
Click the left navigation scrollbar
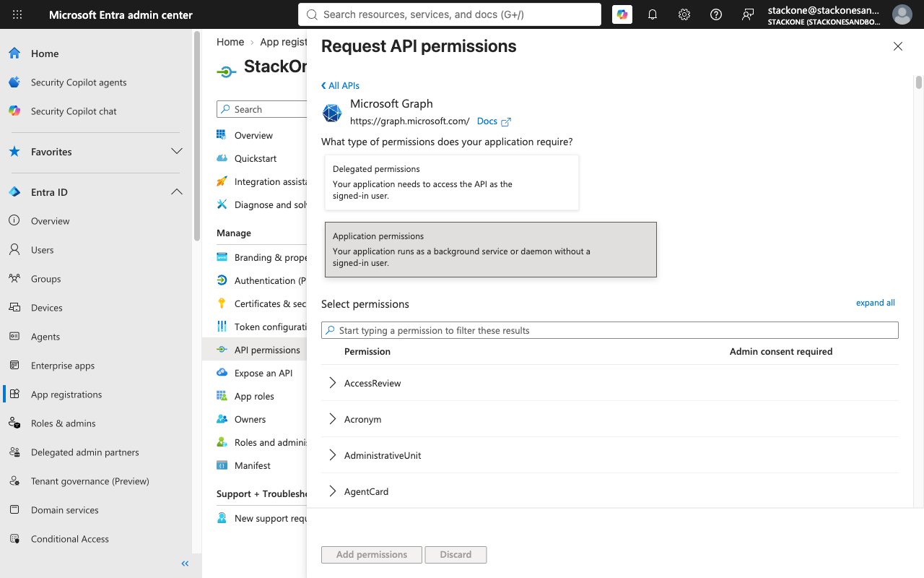click(197, 137)
